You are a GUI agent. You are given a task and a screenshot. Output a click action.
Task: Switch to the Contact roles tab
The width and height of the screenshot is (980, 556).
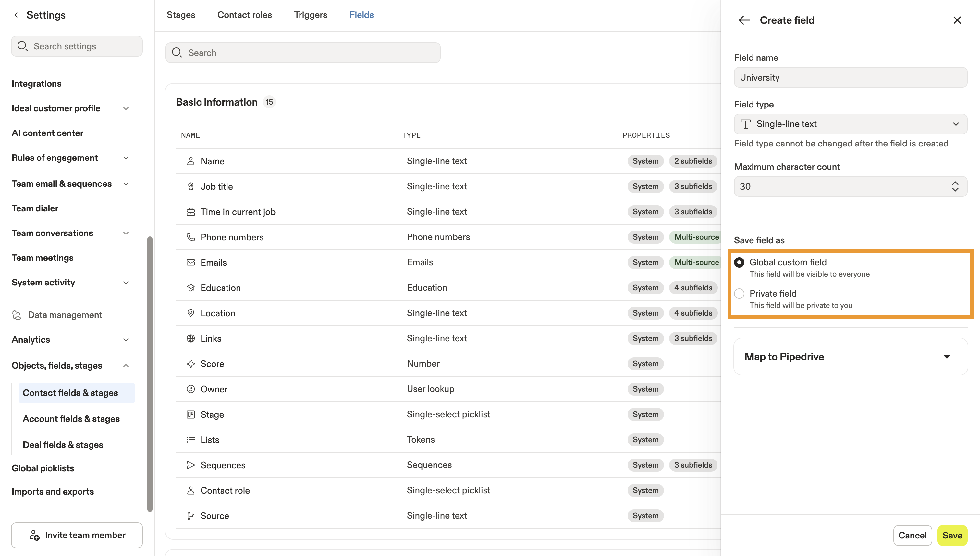pyautogui.click(x=245, y=15)
